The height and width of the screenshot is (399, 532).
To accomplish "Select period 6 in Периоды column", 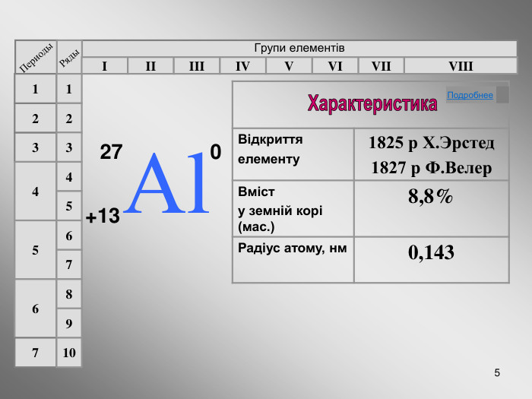I will [35, 309].
